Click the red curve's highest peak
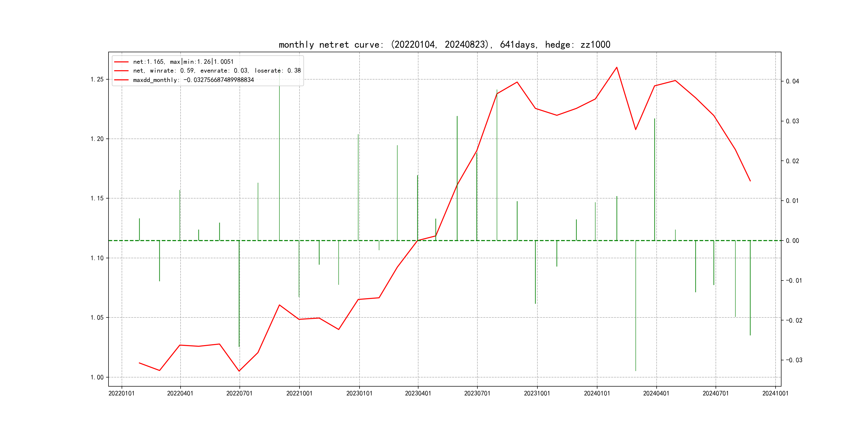The image size is (868, 434). pyautogui.click(x=617, y=68)
